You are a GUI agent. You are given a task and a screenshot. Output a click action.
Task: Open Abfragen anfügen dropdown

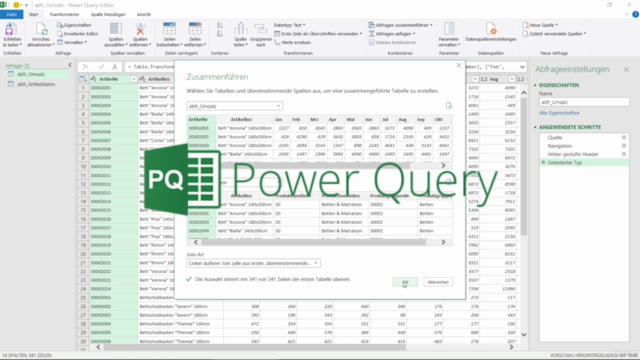(392, 34)
